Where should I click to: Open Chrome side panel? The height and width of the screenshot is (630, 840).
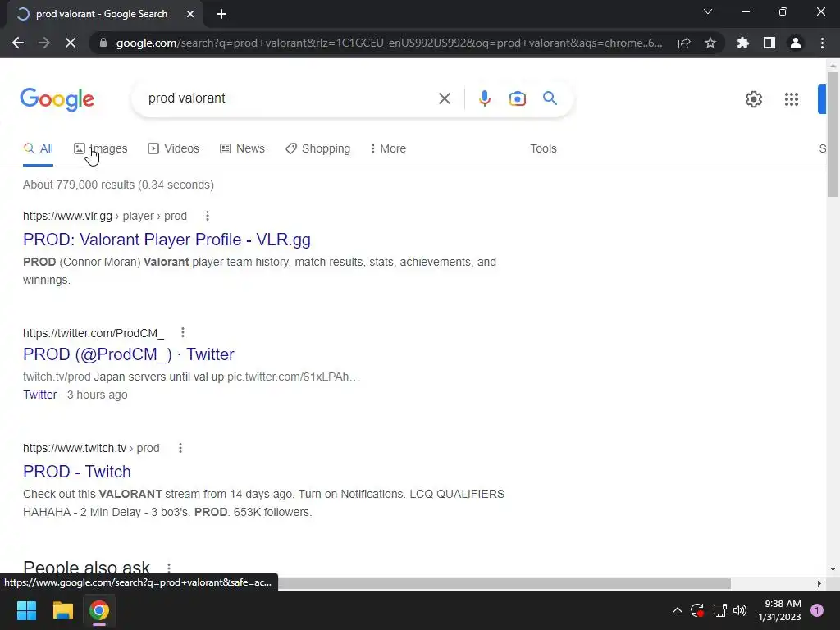point(769,43)
